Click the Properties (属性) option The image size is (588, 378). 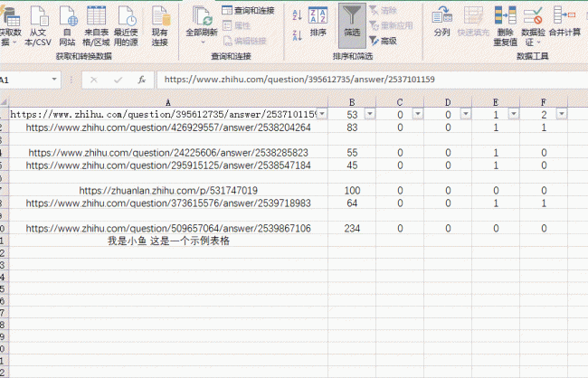click(x=236, y=25)
